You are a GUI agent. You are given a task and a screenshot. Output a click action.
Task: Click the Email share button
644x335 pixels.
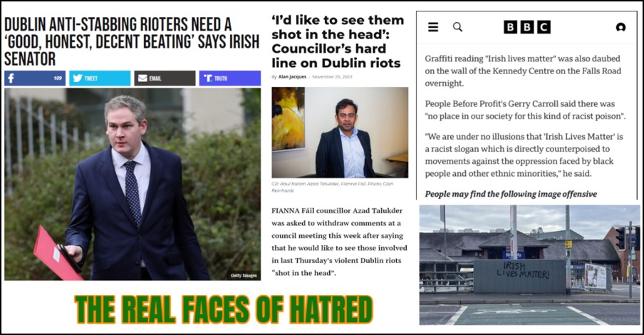coord(165,78)
